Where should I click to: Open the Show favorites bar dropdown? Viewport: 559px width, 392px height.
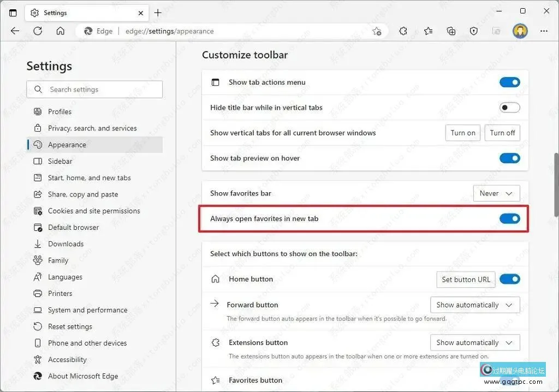pyautogui.click(x=496, y=193)
